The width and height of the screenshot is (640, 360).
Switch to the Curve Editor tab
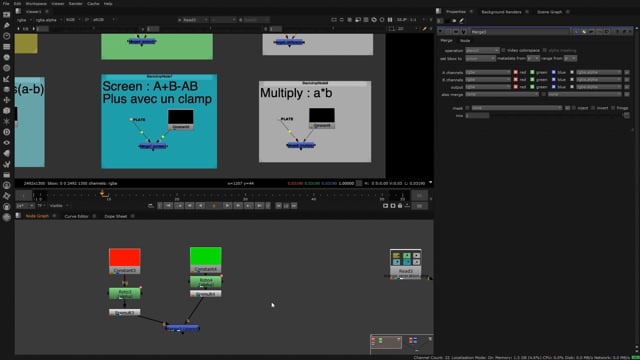[76, 216]
